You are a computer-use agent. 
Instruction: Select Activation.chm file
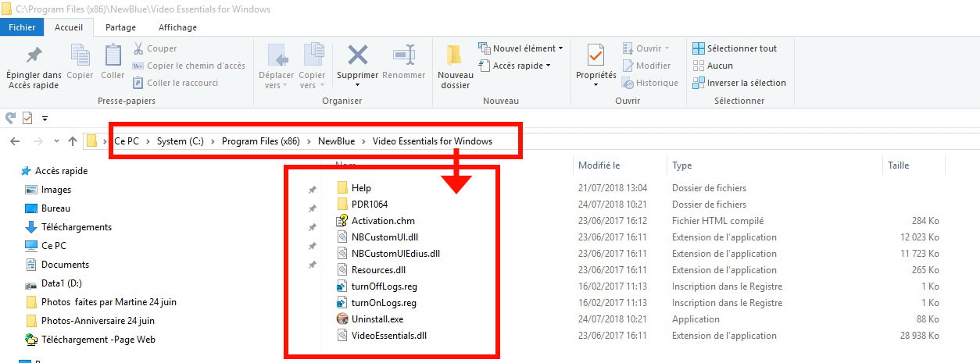376,221
